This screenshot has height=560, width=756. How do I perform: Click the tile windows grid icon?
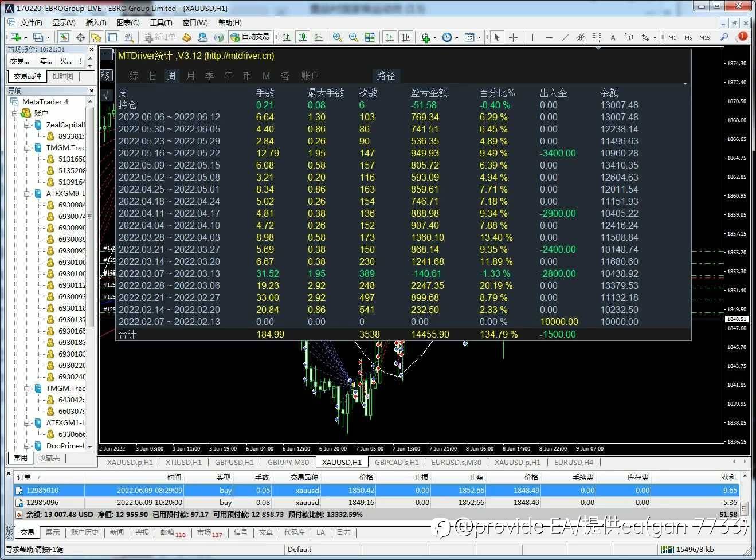[x=370, y=37]
